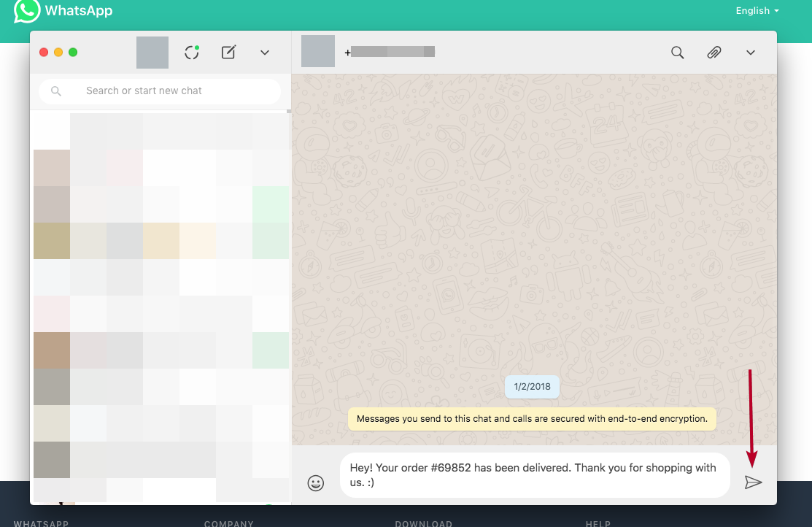Click the WhatsApp logo in the page header
This screenshot has height=527, width=812.
point(27,11)
